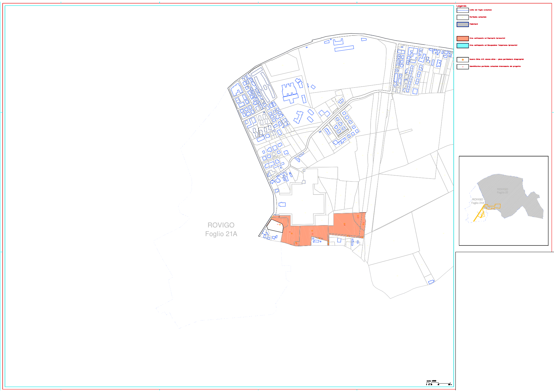
Task: Click the scale bar at bottom right
Action: tap(439, 383)
